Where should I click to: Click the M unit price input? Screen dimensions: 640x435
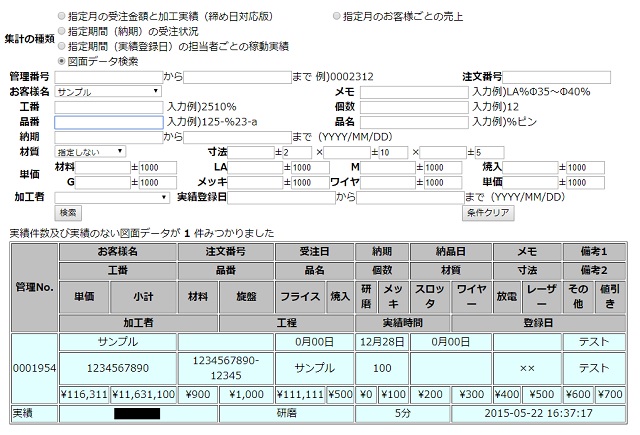(x=388, y=167)
